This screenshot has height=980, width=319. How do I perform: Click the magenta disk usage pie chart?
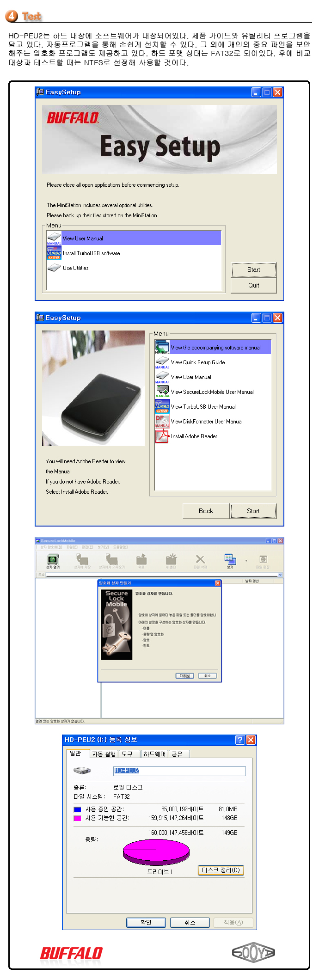click(x=156, y=852)
